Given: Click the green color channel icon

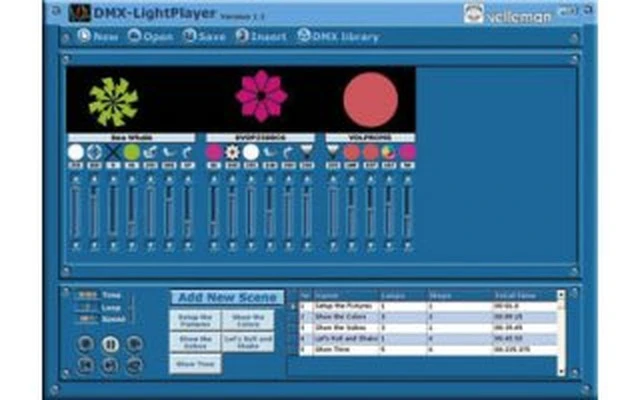Looking at the screenshot, I should click(132, 152).
